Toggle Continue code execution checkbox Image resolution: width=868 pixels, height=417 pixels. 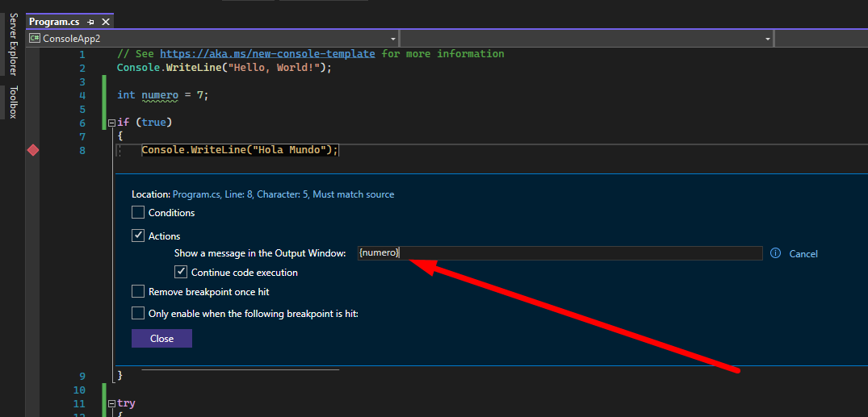pyautogui.click(x=181, y=273)
